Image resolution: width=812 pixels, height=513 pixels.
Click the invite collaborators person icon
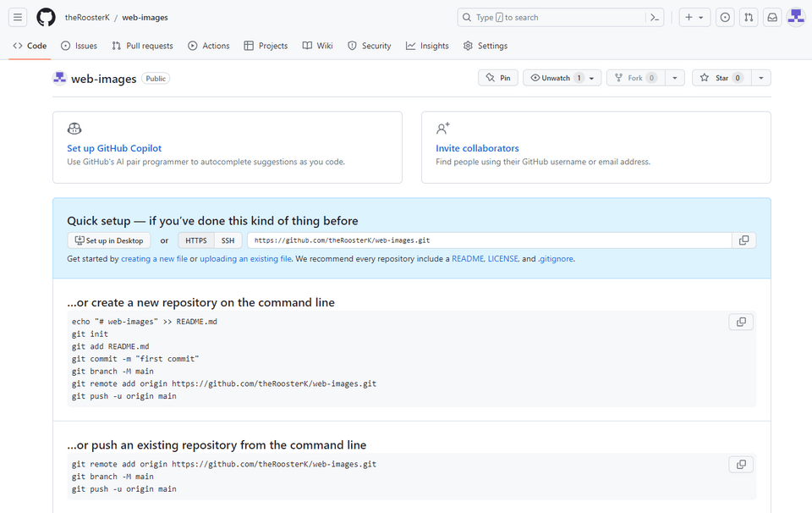[442, 128]
